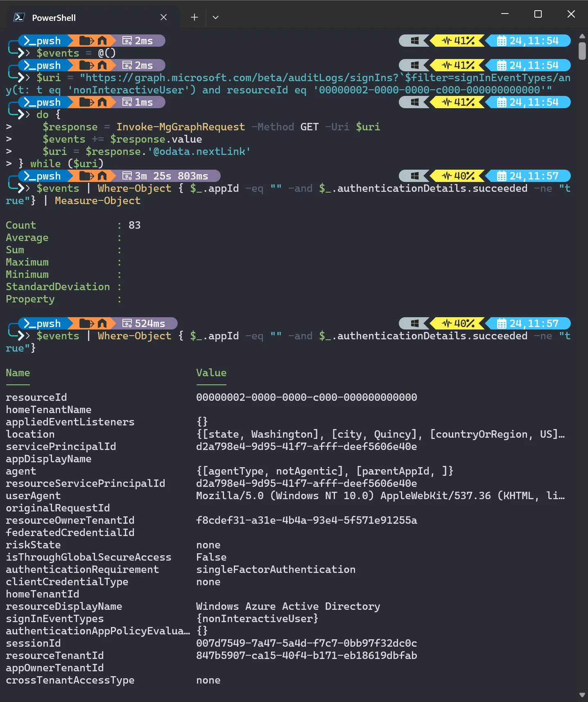Click the PowerShell icon on the tab

click(19, 17)
